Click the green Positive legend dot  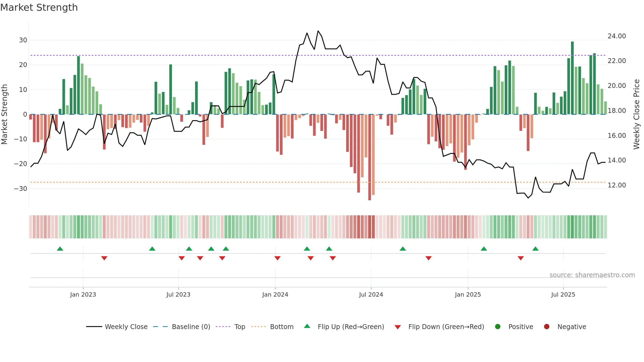coord(498,327)
